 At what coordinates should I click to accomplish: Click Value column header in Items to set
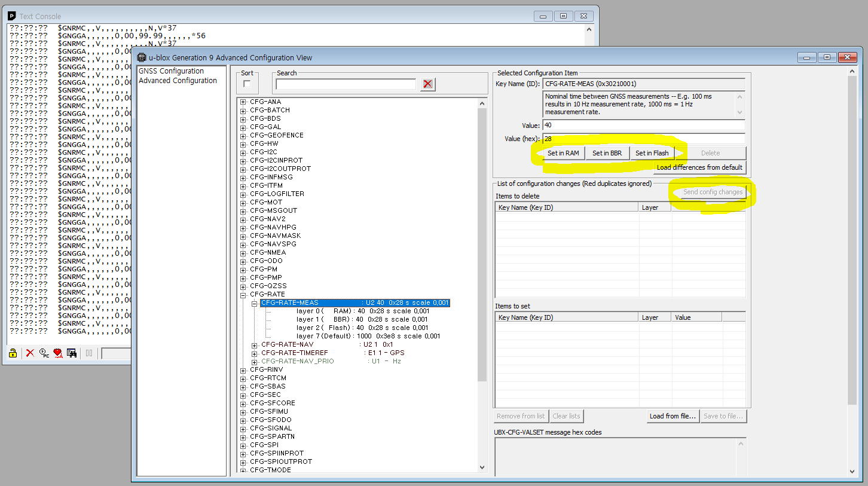(x=696, y=317)
